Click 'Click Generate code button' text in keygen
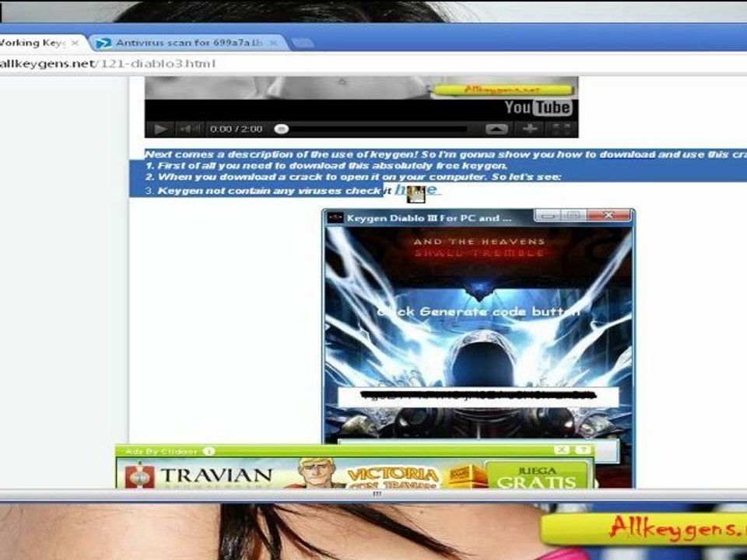The image size is (747, 560). point(478,312)
